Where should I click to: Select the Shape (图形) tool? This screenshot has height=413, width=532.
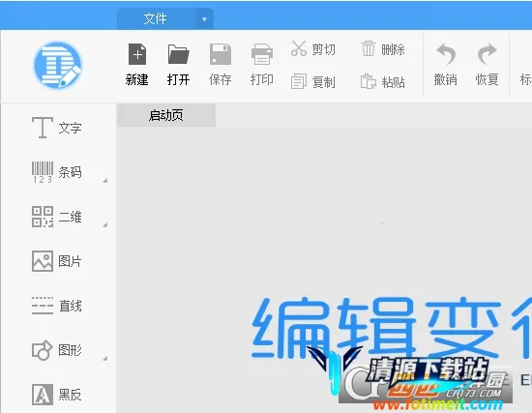click(57, 350)
